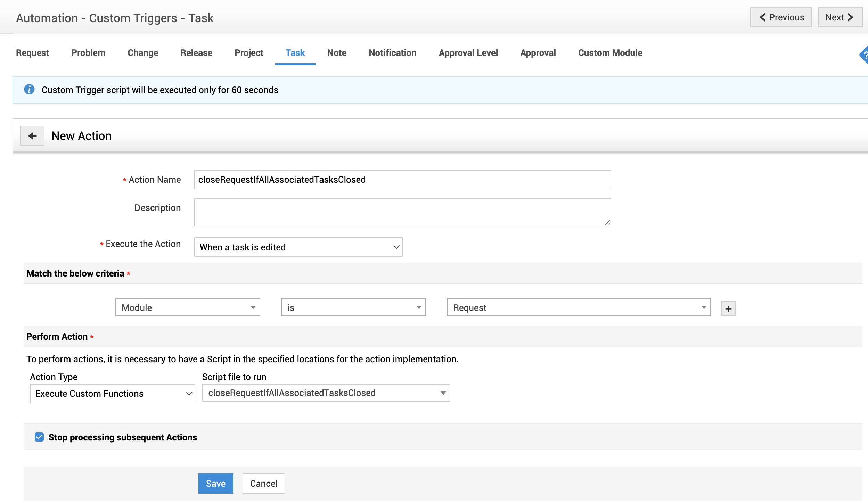Open the Approval Level tab
868x503 pixels.
point(468,53)
